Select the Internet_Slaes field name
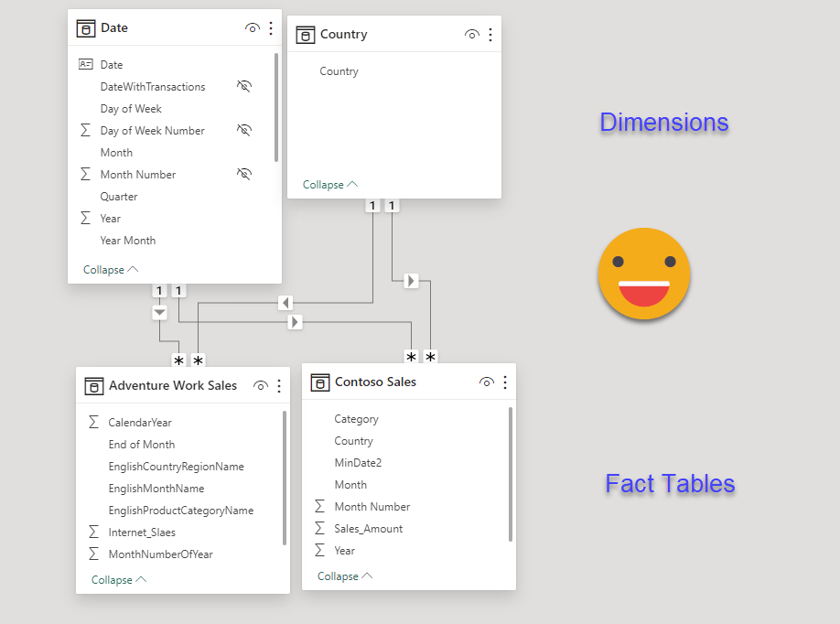The width and height of the screenshot is (840, 624). 142,533
